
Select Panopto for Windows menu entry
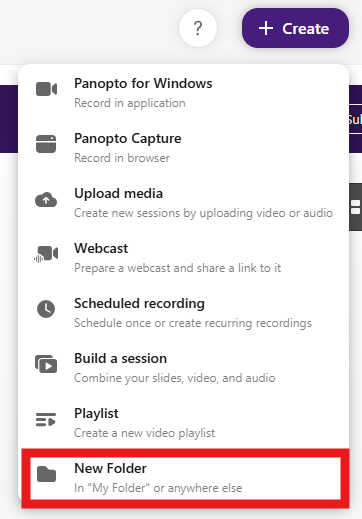click(184, 92)
